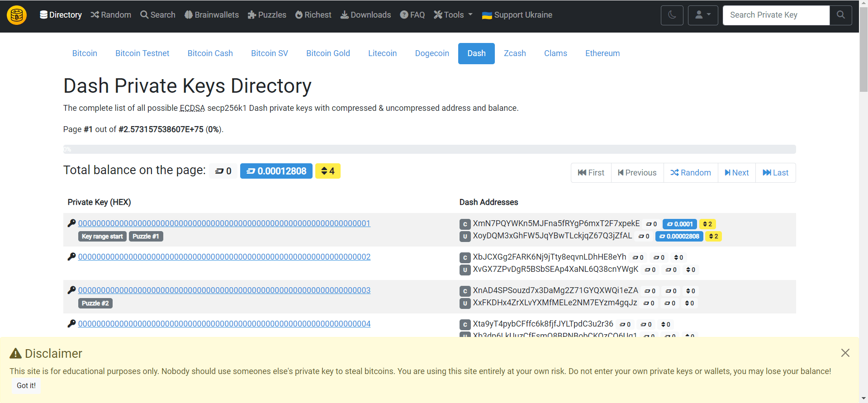Image resolution: width=868 pixels, height=403 pixels.
Task: Go to the Random nav page
Action: click(111, 15)
